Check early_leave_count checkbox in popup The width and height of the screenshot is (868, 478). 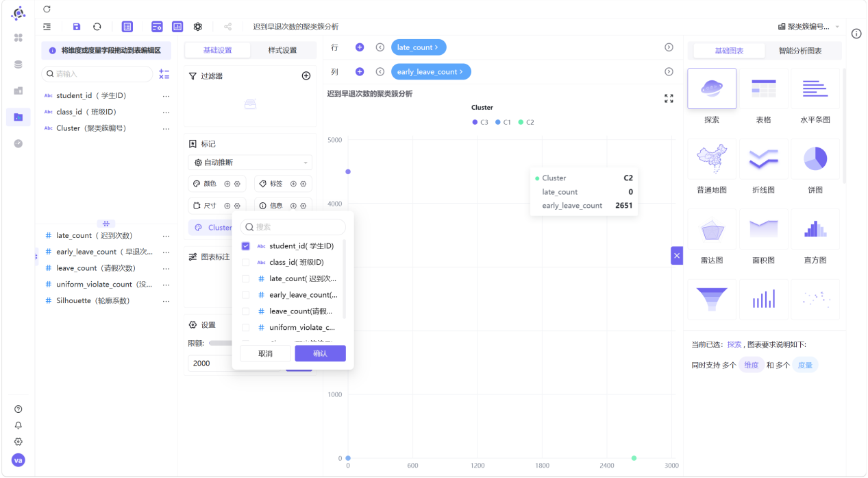pos(246,295)
